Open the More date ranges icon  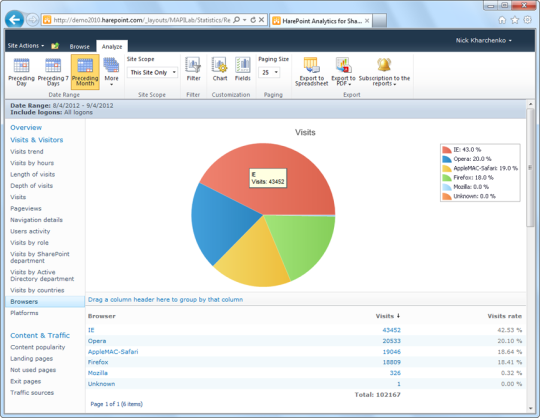111,72
